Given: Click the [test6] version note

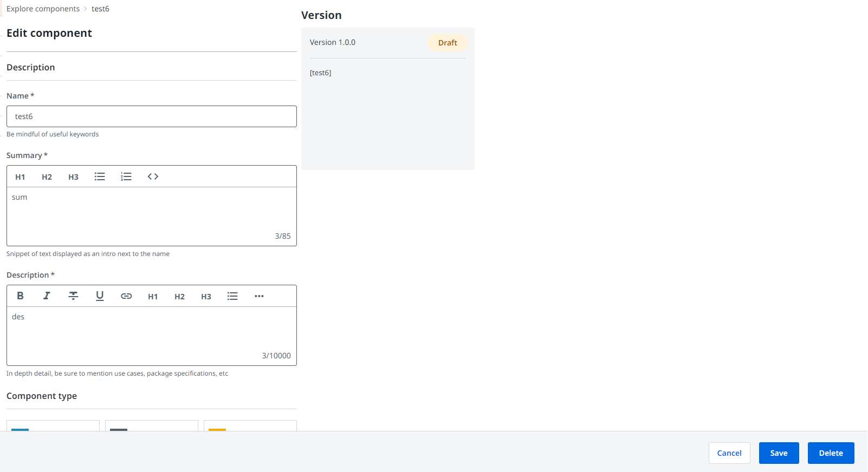Looking at the screenshot, I should (x=321, y=73).
